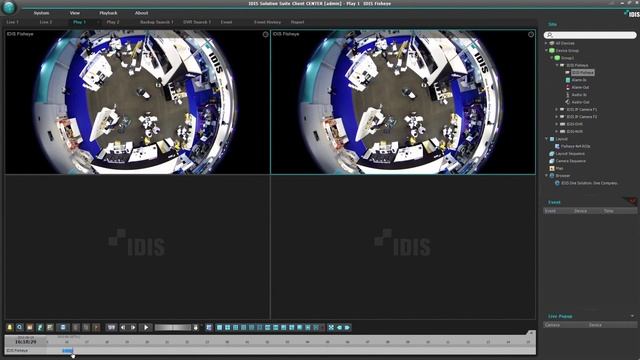The width and height of the screenshot is (640, 360).
Task: Open the Playback menu
Action: (108, 13)
